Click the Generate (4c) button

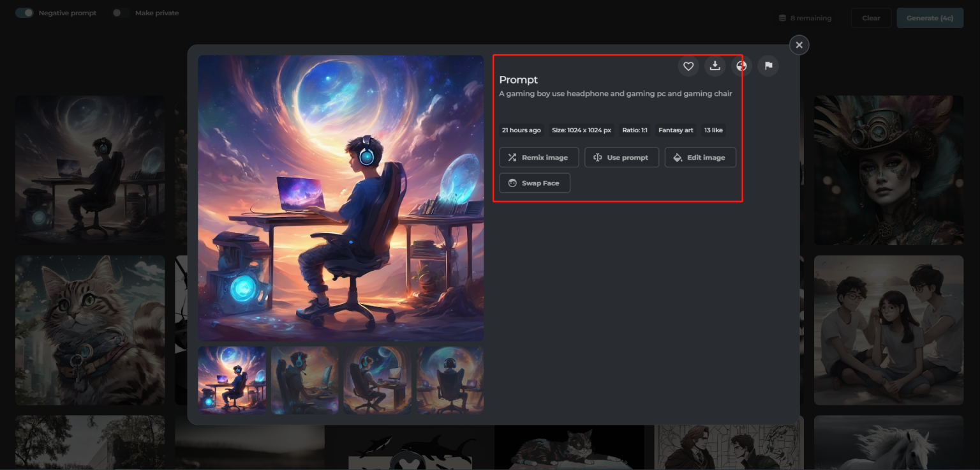(930, 17)
